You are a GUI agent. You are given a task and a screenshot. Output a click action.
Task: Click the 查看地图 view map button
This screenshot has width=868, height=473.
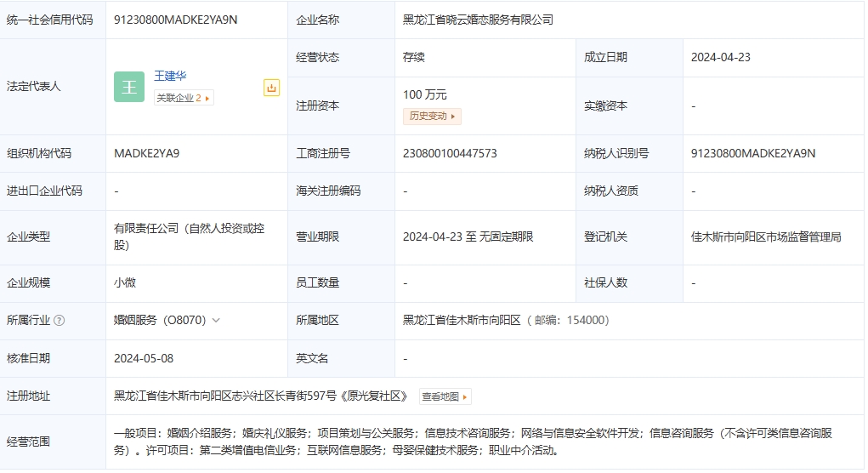445,396
